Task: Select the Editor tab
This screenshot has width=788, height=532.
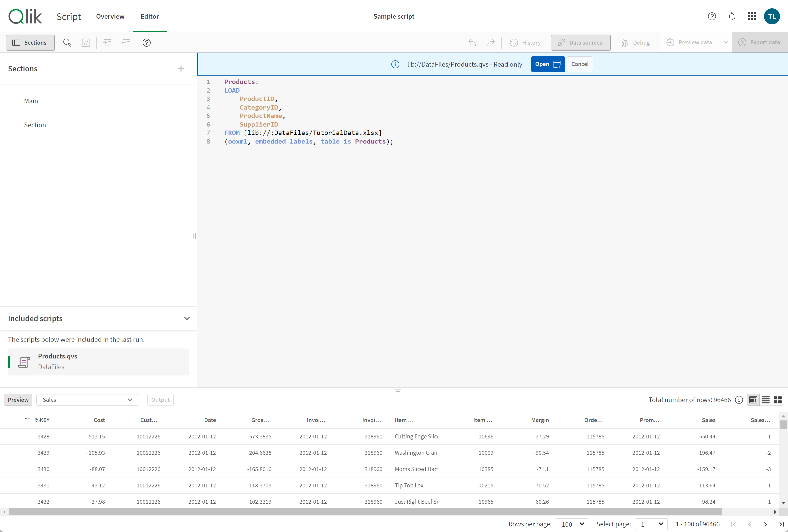Action: (148, 16)
